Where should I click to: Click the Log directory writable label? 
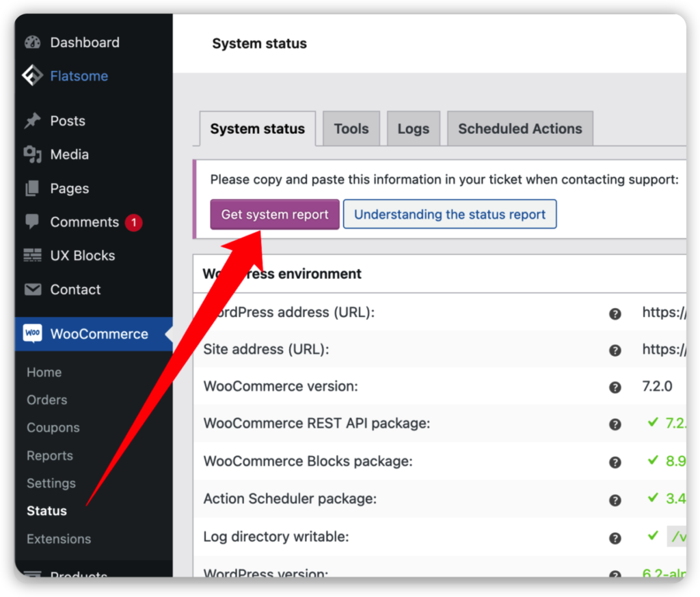[276, 537]
